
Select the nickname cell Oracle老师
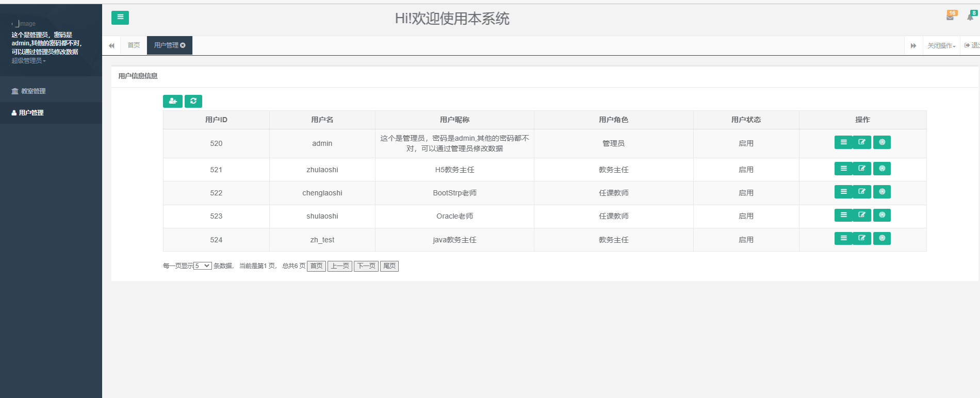click(x=454, y=216)
